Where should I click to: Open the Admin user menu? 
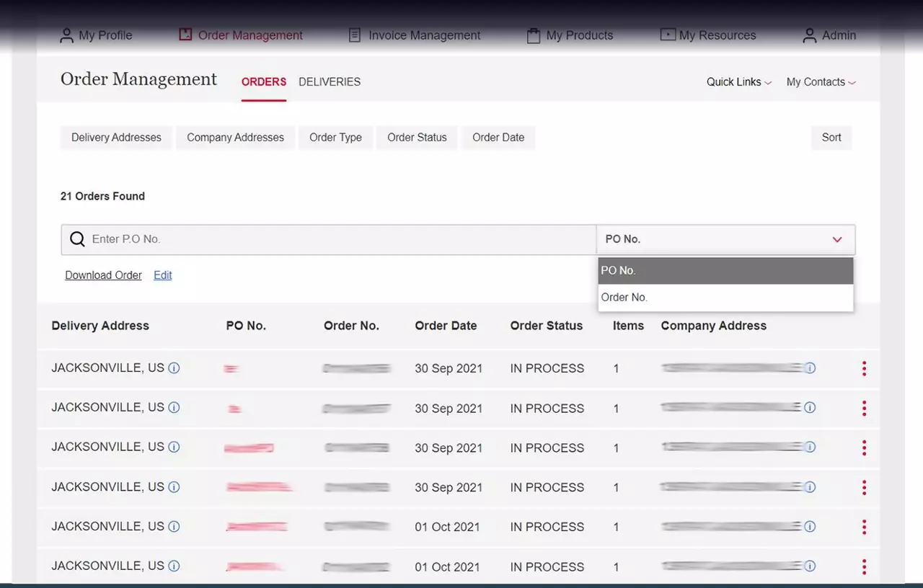829,35
